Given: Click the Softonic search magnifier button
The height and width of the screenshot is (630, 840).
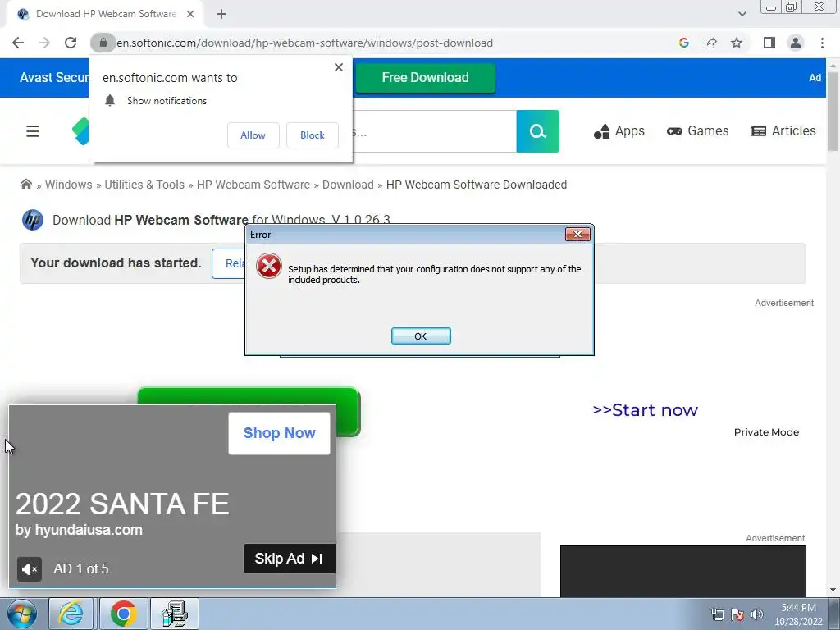Looking at the screenshot, I should click(538, 131).
